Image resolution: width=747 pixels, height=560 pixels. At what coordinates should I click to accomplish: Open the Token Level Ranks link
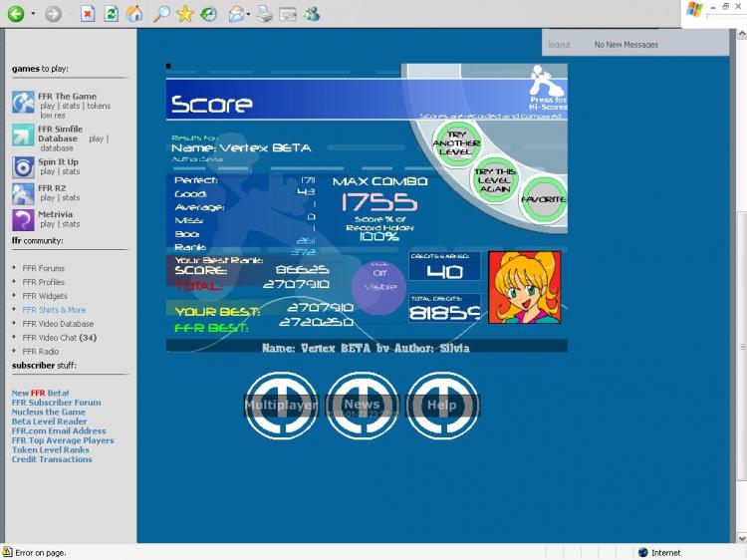(51, 450)
